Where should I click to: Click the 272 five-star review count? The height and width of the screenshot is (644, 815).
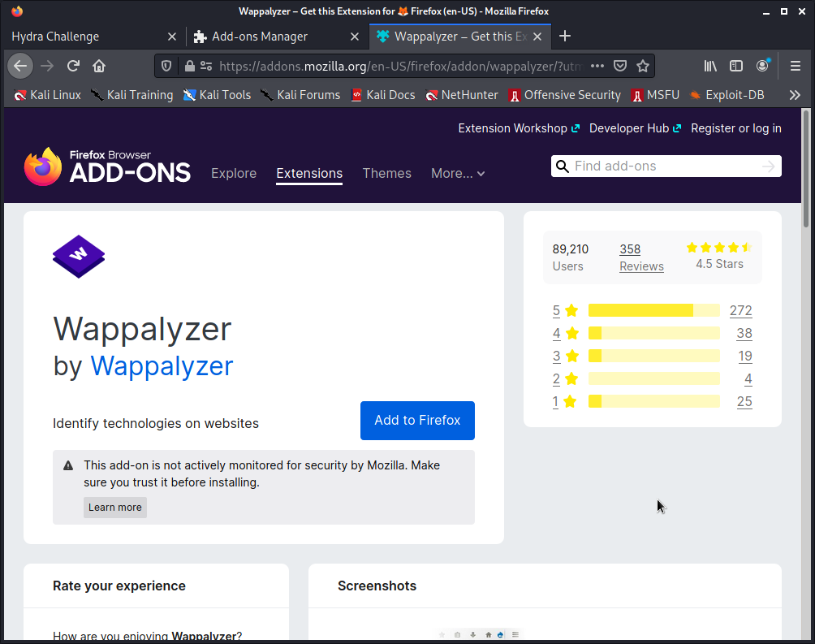[740, 310]
